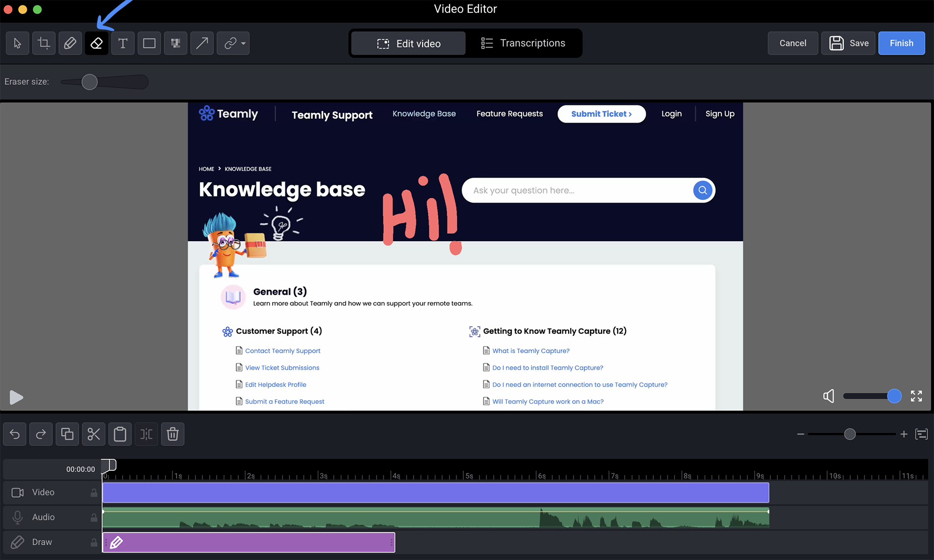Viewport: 934px width, 560px height.
Task: Cut with the scissors icon
Action: [x=94, y=434]
